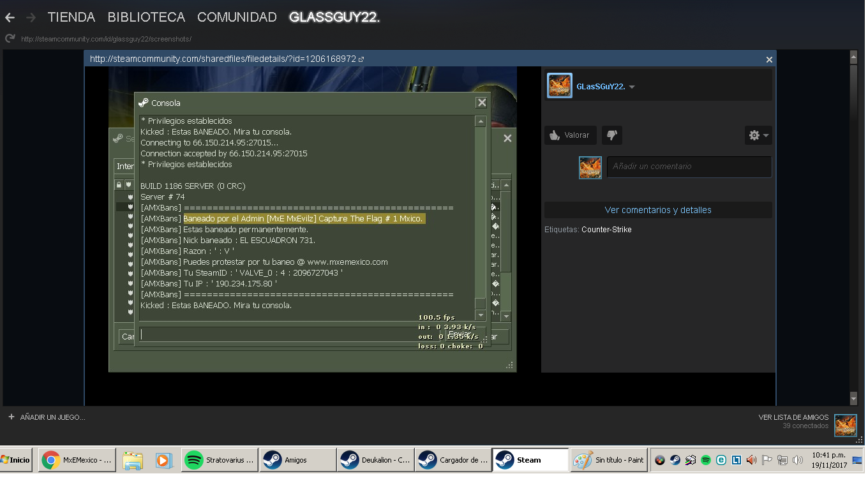
Task: Focus the Añadir un comentario field
Action: coord(689,167)
